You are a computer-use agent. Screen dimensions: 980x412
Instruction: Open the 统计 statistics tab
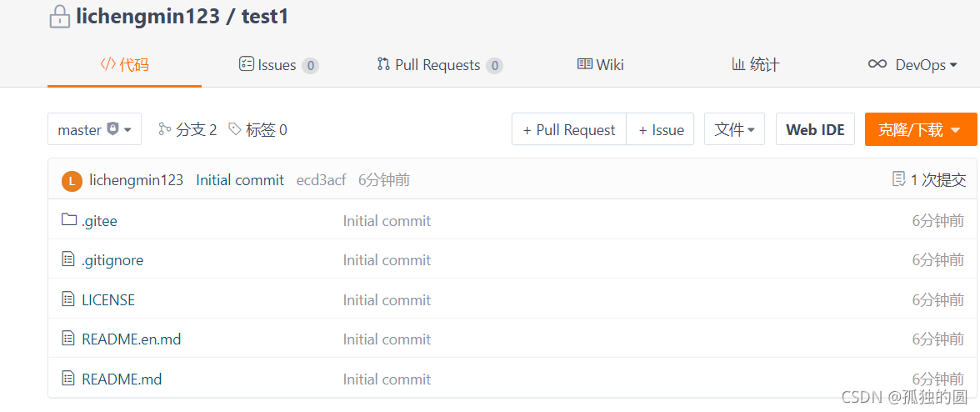tap(756, 64)
